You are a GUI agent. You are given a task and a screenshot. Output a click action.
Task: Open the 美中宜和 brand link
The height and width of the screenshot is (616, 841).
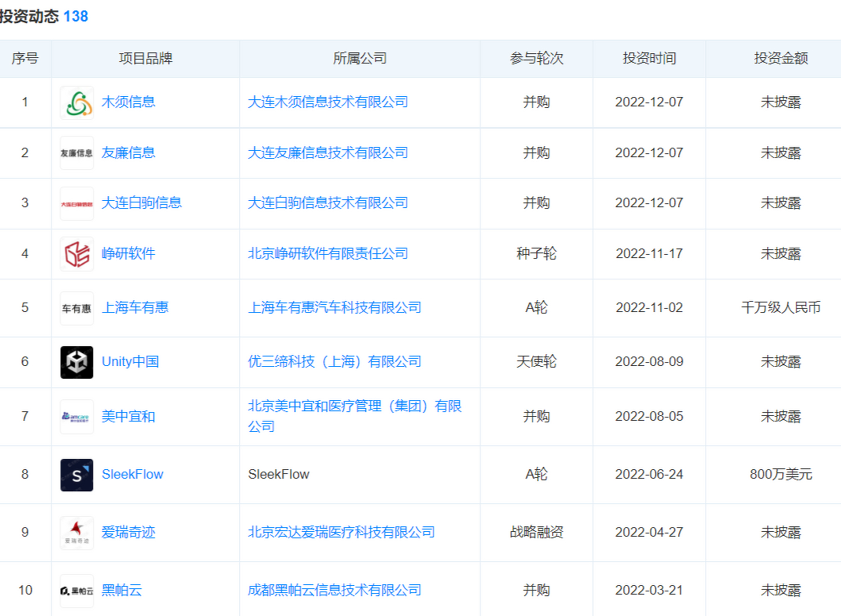tap(128, 416)
